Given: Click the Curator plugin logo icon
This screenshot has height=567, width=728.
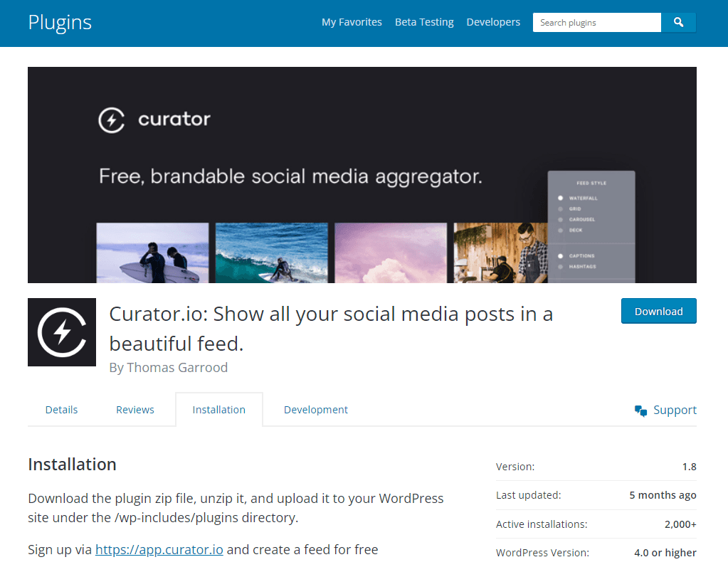Looking at the screenshot, I should point(61,332).
